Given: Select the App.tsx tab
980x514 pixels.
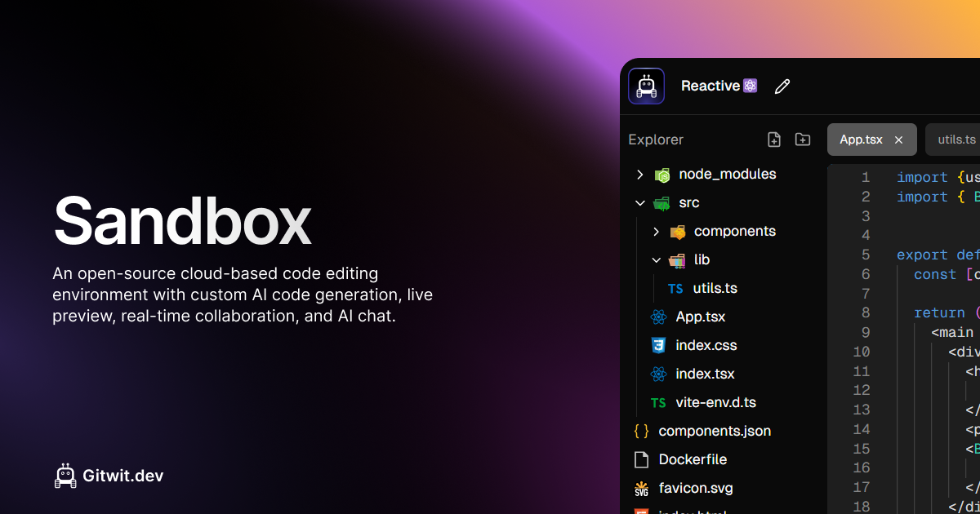Looking at the screenshot, I should (x=860, y=140).
